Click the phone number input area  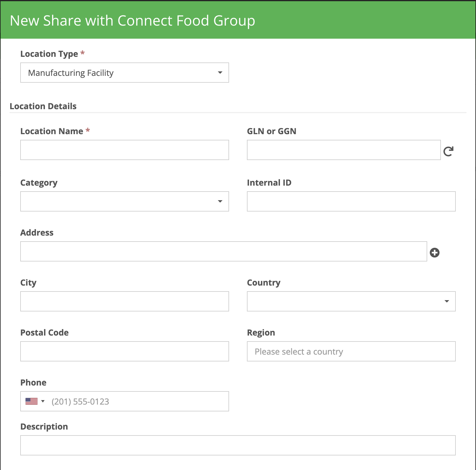[x=137, y=401]
